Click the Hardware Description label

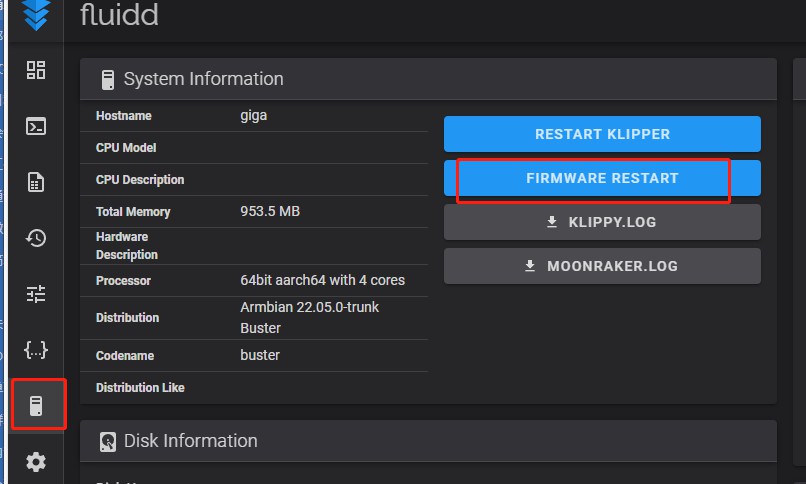(127, 246)
